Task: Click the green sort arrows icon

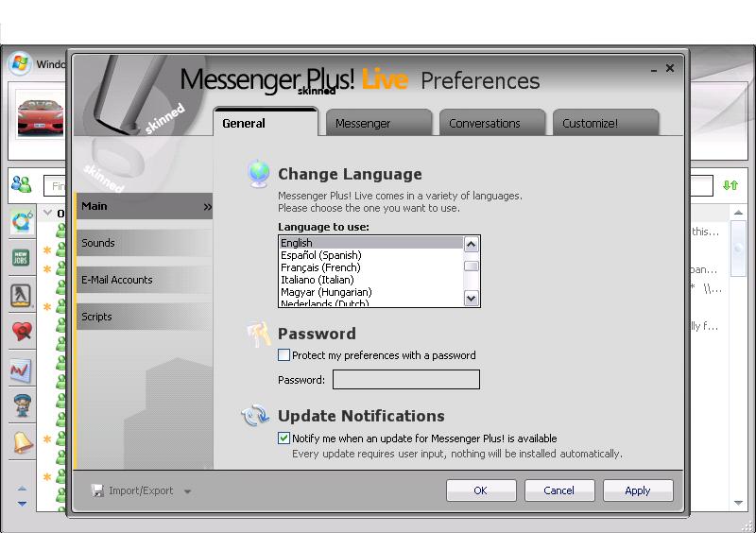Action: (730, 185)
